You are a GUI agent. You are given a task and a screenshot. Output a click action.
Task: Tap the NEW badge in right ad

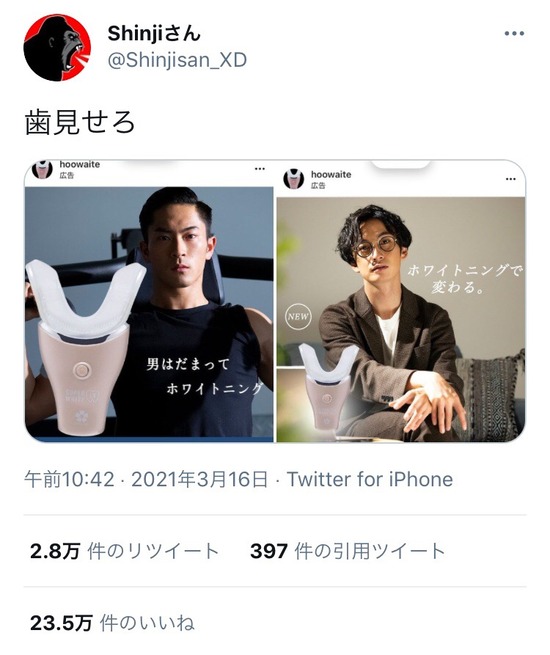click(x=297, y=317)
